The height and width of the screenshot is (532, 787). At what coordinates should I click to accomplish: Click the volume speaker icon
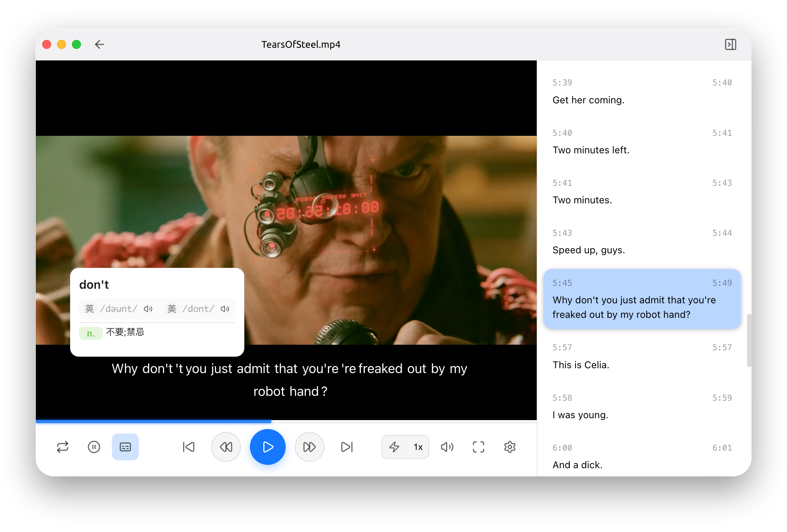click(x=447, y=447)
